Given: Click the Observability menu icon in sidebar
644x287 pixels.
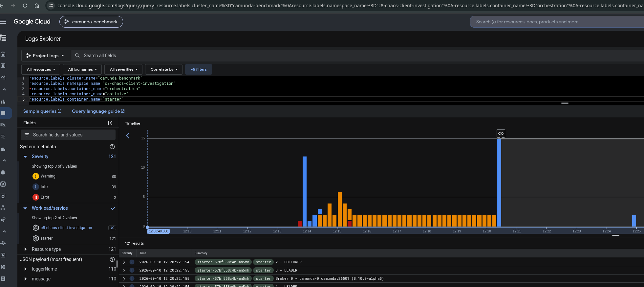Looking at the screenshot, I should click(3, 38).
